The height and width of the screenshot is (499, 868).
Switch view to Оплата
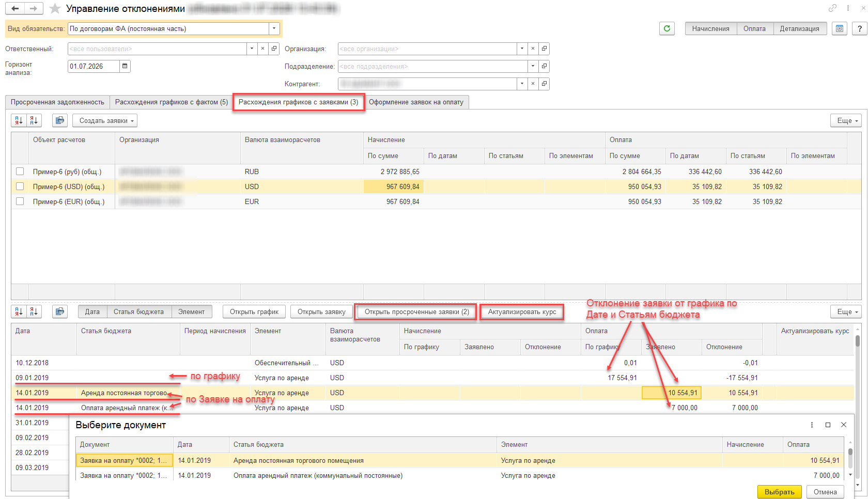[x=755, y=28]
